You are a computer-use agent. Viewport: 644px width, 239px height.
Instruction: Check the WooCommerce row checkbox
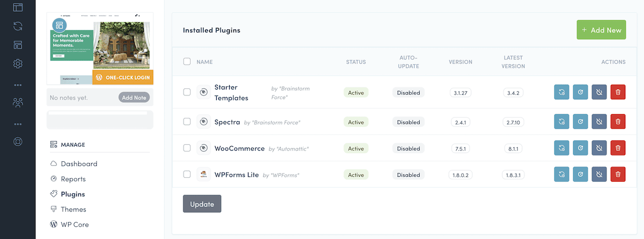click(187, 148)
